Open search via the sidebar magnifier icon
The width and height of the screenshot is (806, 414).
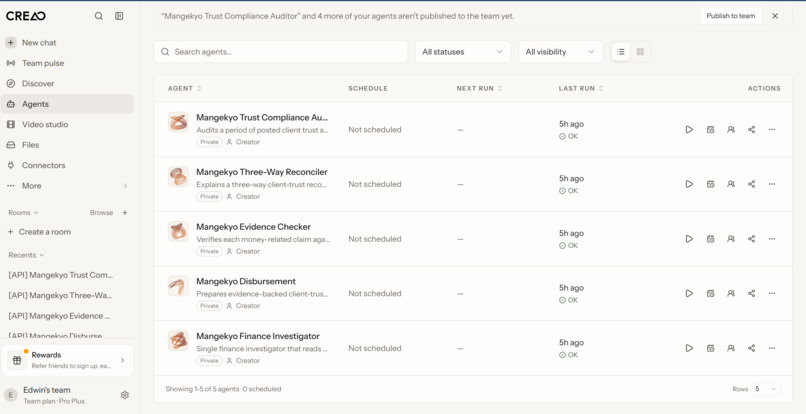pos(99,16)
